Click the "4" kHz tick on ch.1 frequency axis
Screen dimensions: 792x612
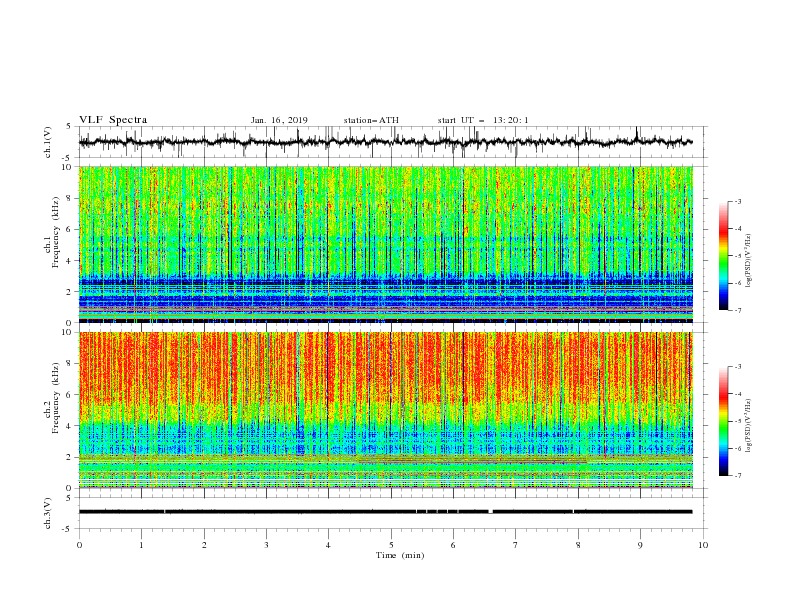(x=70, y=261)
